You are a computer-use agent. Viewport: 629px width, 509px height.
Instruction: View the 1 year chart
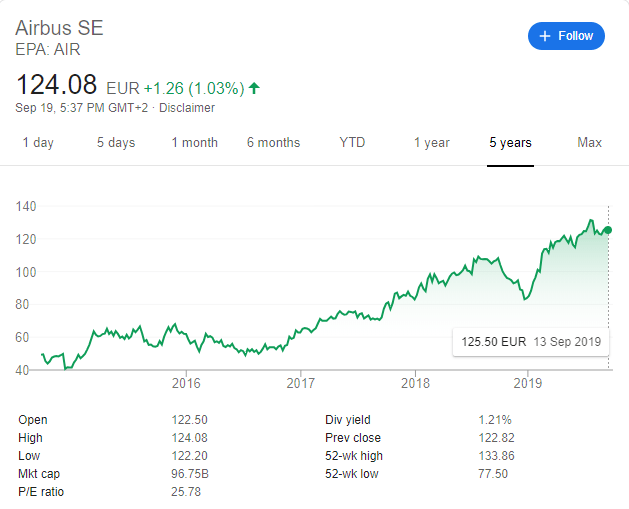click(x=431, y=143)
